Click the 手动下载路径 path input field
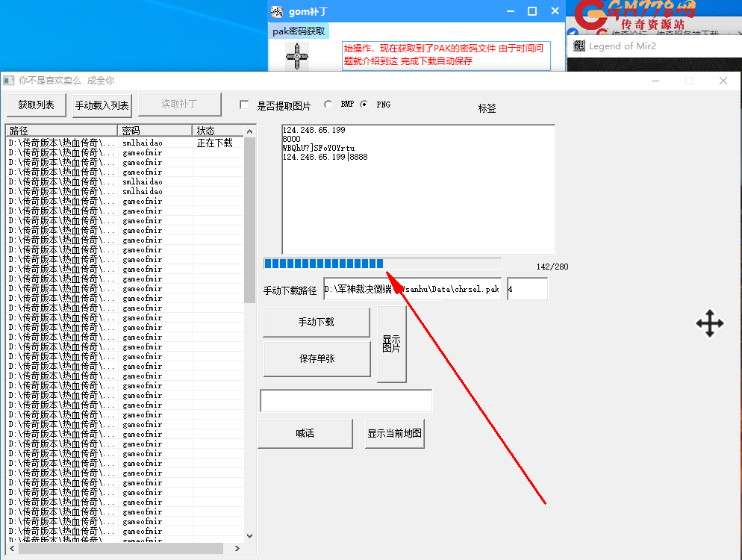742x560 pixels. [x=412, y=289]
